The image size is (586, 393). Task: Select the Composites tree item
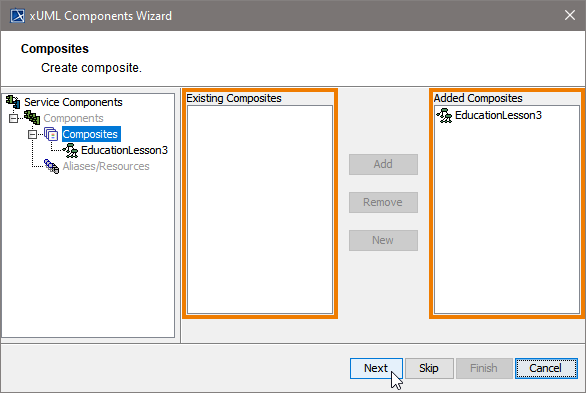90,134
